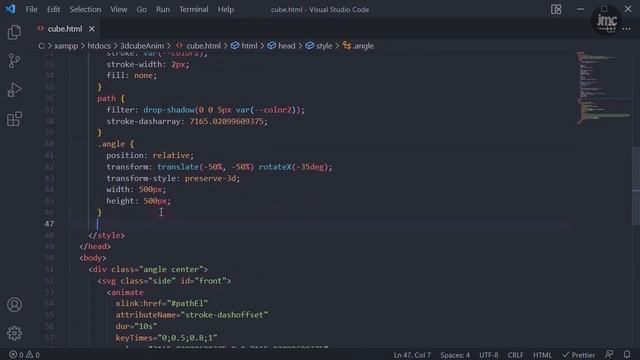Image resolution: width=640 pixels, height=360 pixels.
Task: Click the '<body>' tag
Action: point(93,258)
